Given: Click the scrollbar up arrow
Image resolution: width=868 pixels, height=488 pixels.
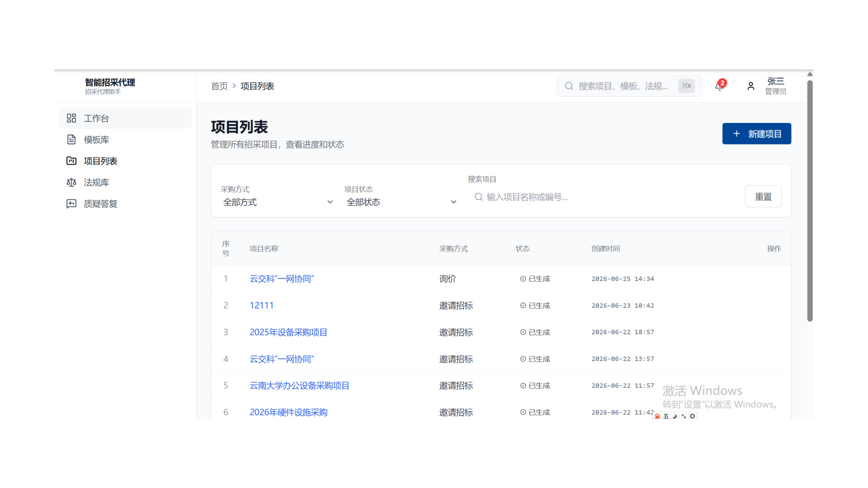Looking at the screenshot, I should tap(810, 75).
